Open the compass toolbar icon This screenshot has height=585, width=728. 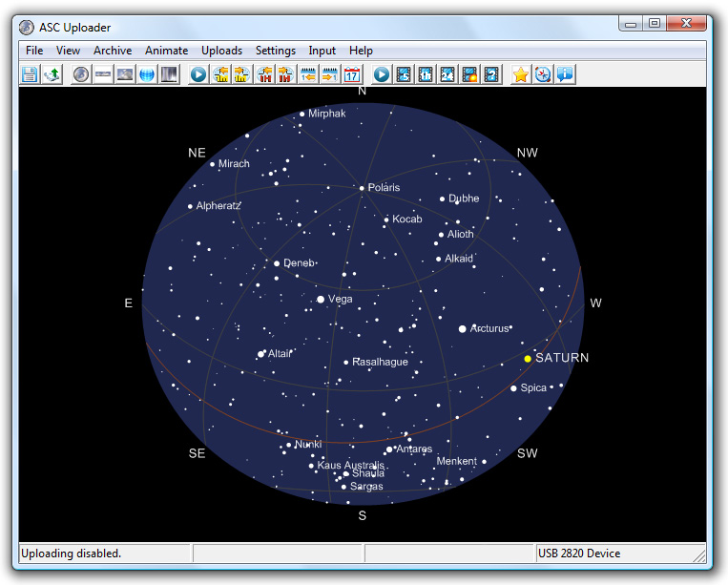pos(543,74)
